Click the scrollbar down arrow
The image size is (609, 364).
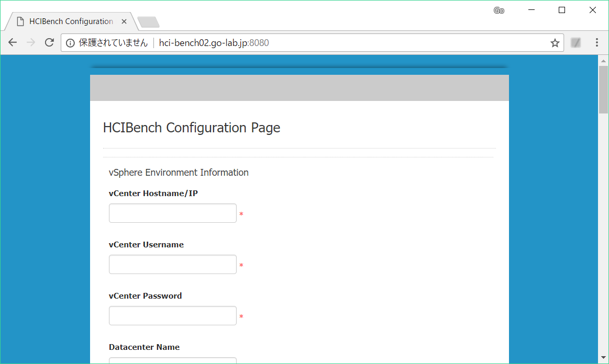coord(603,357)
